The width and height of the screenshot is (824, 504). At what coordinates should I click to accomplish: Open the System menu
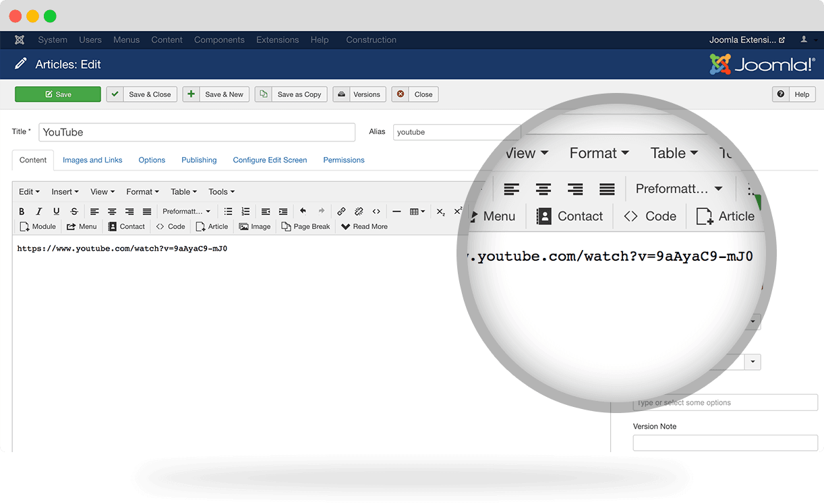point(53,40)
